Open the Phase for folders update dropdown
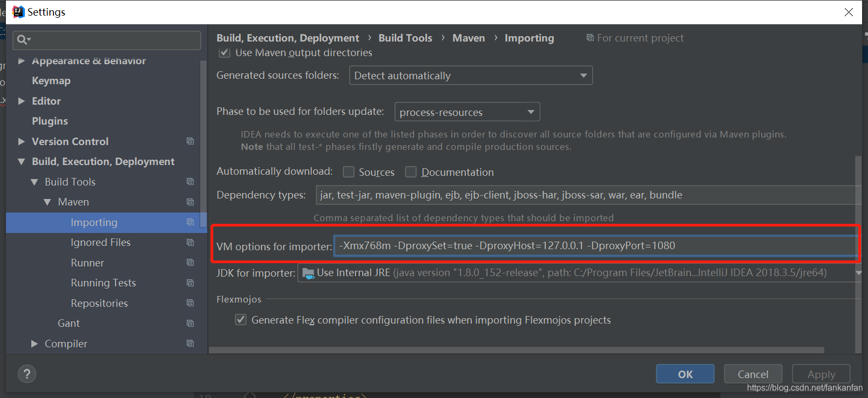Screen dimensions: 868x398 [467, 112]
